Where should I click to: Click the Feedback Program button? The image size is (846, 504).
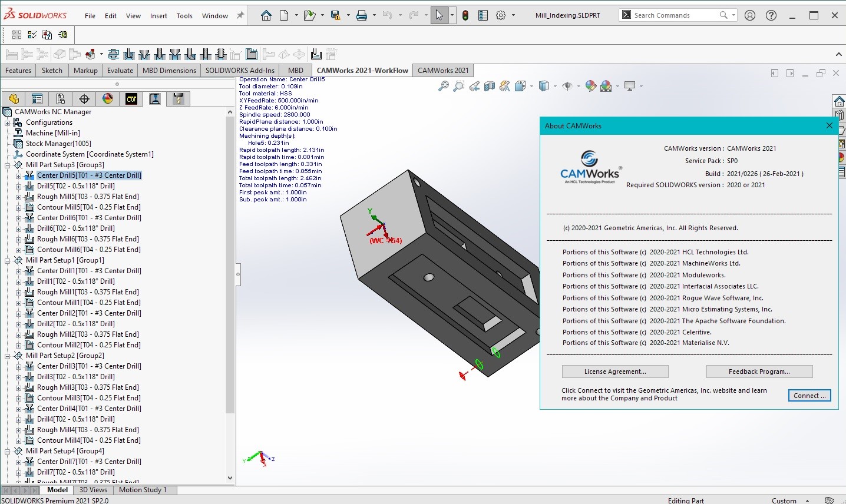[x=759, y=372]
